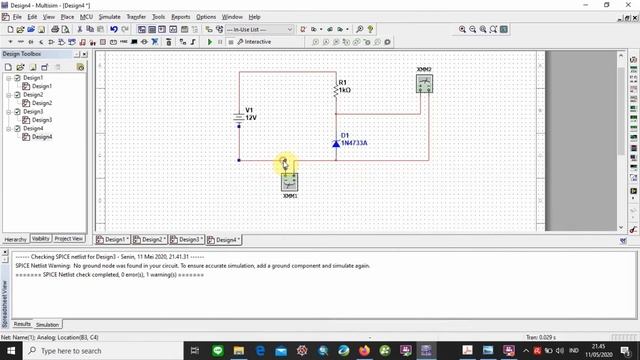Click Open icon in Design Toolbox

coord(20,67)
